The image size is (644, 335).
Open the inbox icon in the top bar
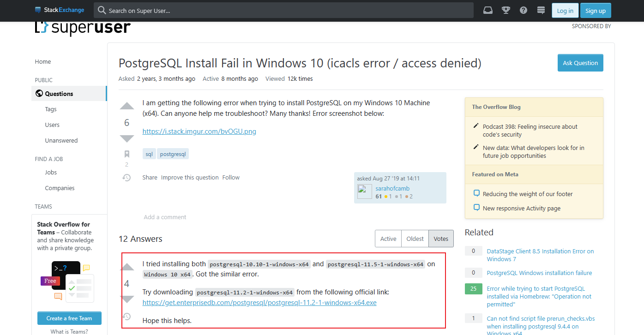tap(488, 10)
